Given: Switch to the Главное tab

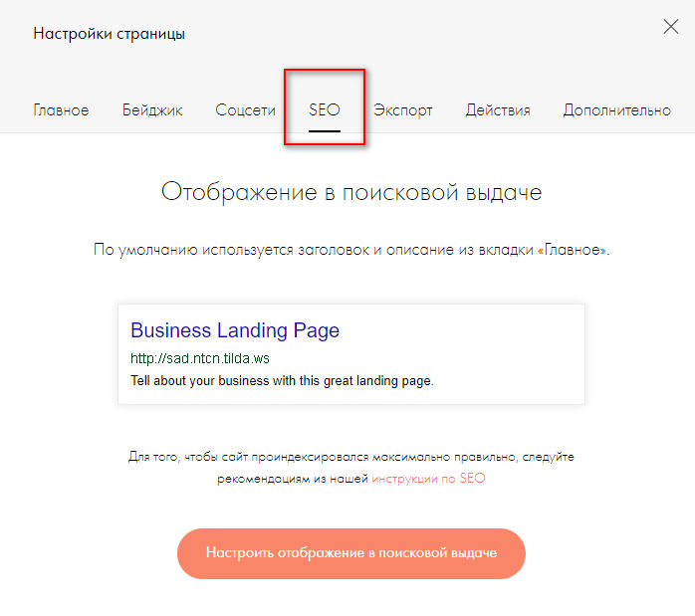Looking at the screenshot, I should tap(61, 110).
